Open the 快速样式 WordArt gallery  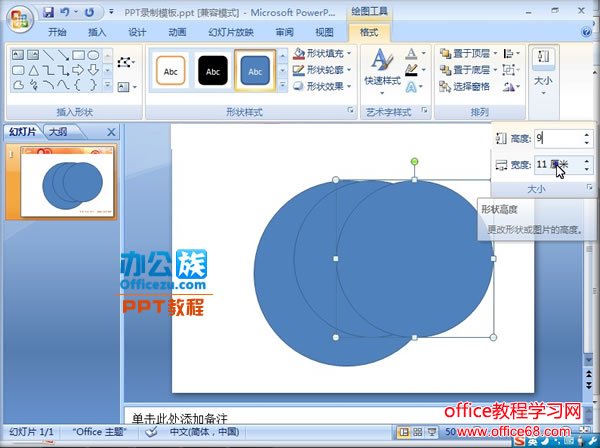click(382, 72)
